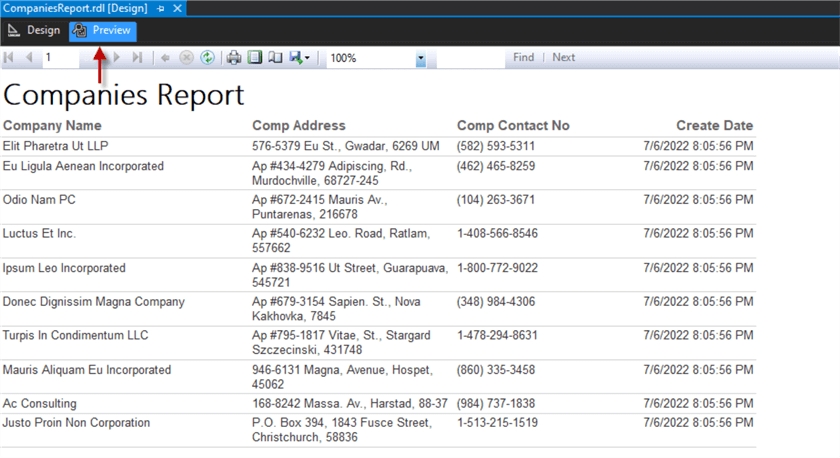Click address Ap #679-3154 Sapien. St.

click(336, 309)
